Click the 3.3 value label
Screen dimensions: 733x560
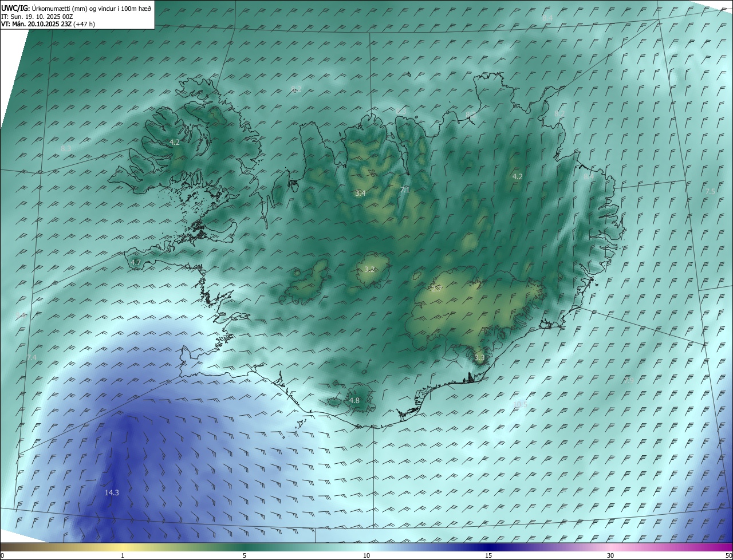point(479,357)
